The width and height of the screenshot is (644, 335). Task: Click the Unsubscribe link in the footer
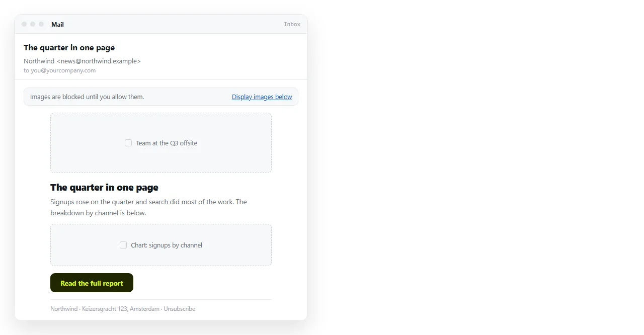click(180, 309)
